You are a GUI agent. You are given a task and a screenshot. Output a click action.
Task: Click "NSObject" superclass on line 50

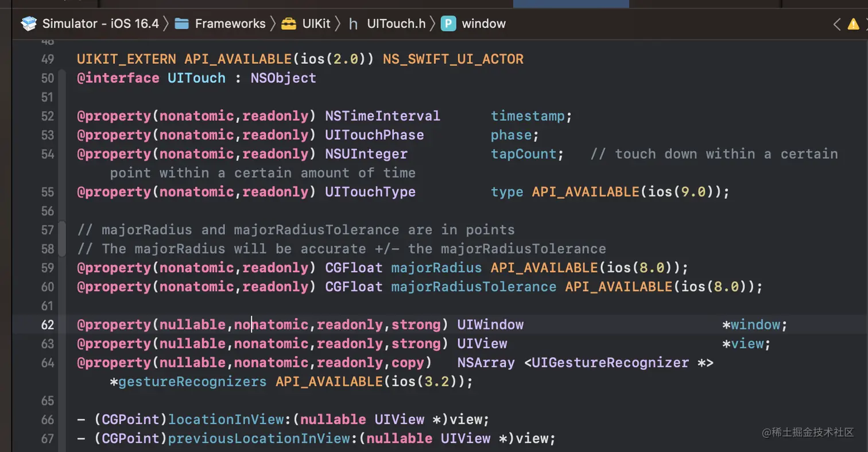pyautogui.click(x=284, y=78)
